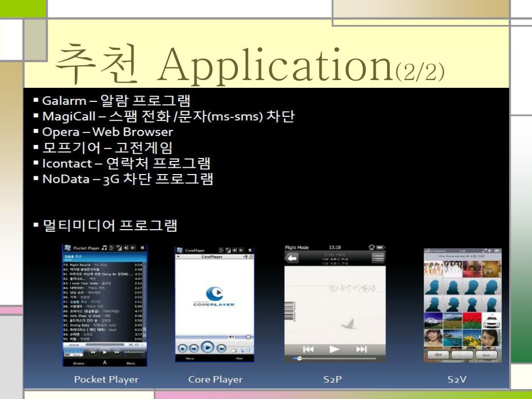Expand the CorePlayer title dropdown arrow
Viewport: 532px width, 399px height.
(x=178, y=257)
